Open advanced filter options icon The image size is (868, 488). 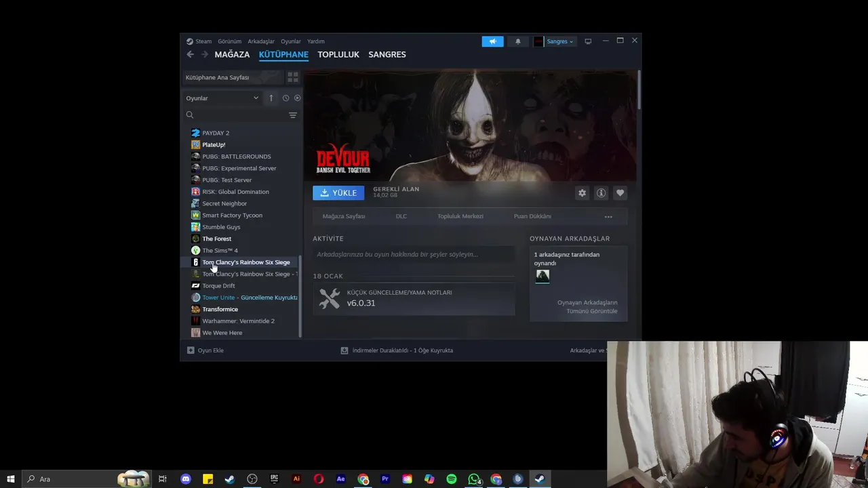[x=293, y=115]
